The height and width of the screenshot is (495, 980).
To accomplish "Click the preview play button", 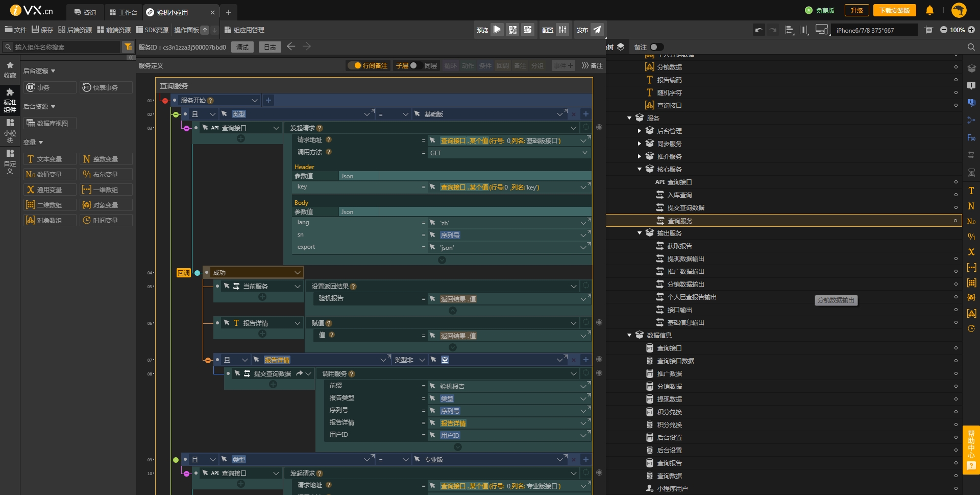I will pos(497,30).
